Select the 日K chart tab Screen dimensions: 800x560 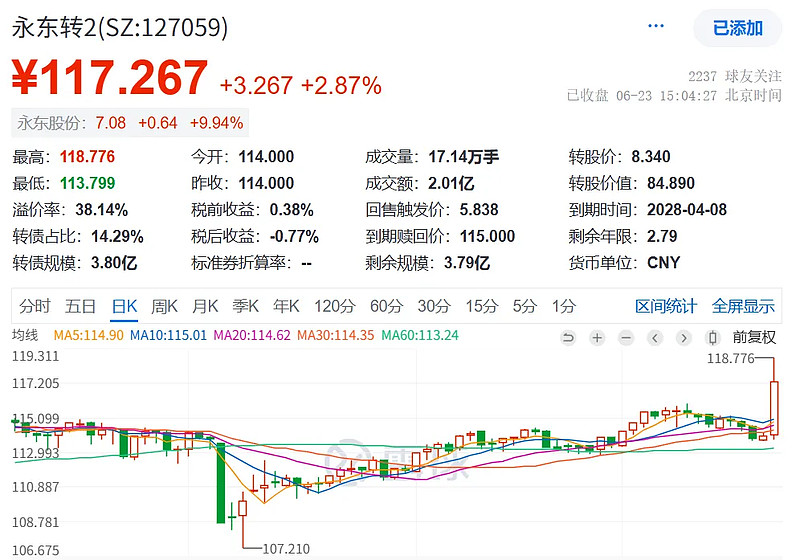coord(124,307)
